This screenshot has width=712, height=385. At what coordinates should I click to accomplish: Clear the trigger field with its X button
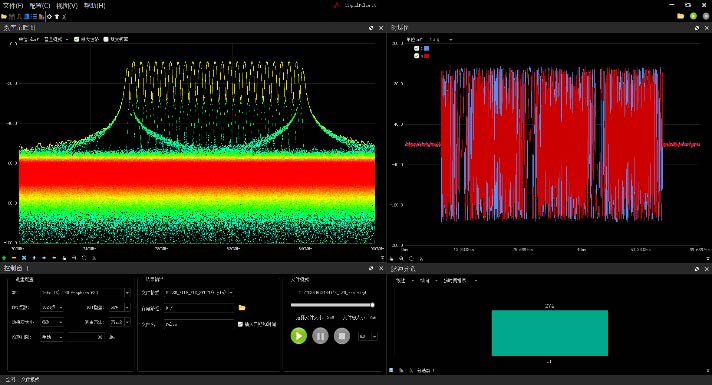[100, 337]
